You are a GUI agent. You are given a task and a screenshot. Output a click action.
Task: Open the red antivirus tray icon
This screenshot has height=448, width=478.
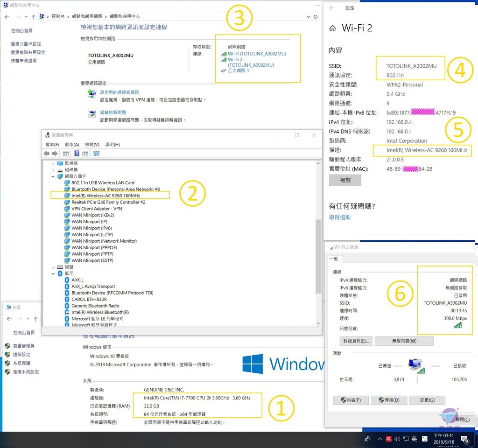pos(389,439)
